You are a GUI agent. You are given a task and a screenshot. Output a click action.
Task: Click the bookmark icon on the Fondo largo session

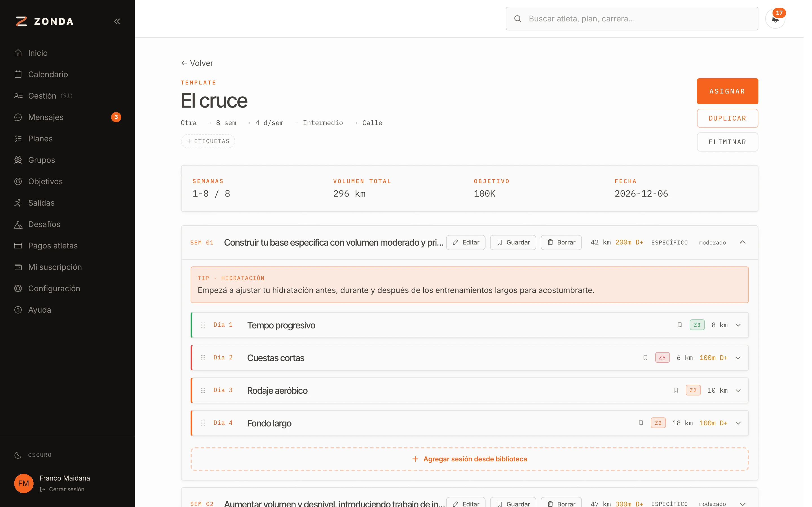pyautogui.click(x=641, y=423)
